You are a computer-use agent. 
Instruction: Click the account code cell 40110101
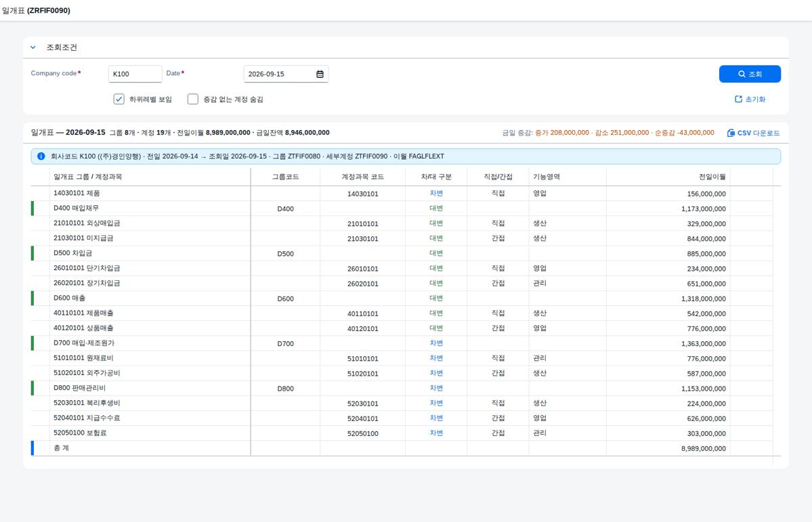point(362,314)
